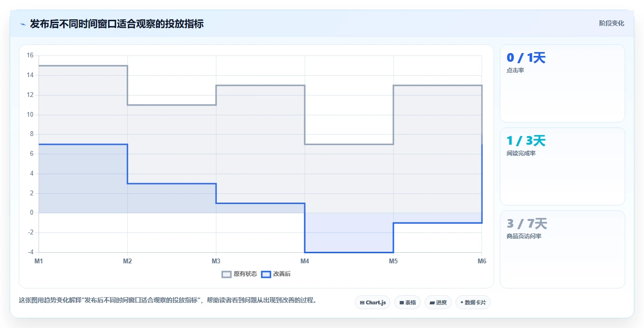Click the 阅读完成率 caption text
The height and width of the screenshot is (328, 644).
[x=521, y=153]
